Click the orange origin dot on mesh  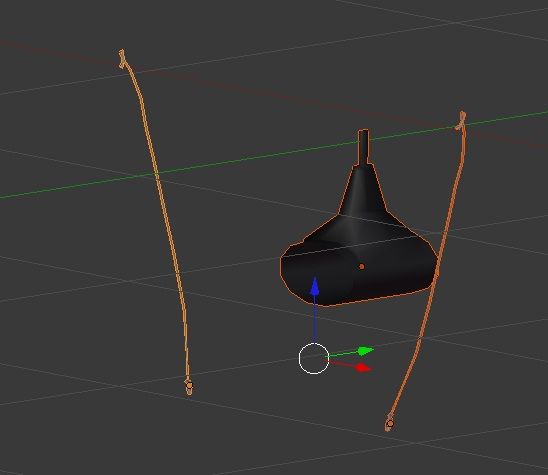pyautogui.click(x=362, y=267)
